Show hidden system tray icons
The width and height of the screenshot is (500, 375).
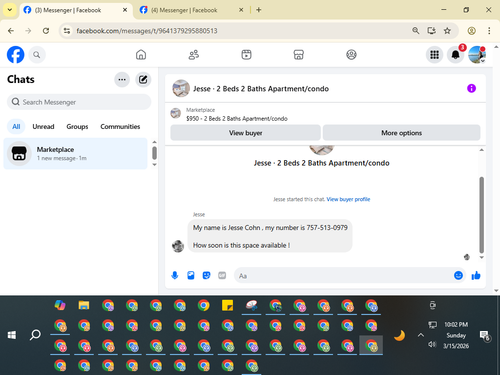coord(421,335)
